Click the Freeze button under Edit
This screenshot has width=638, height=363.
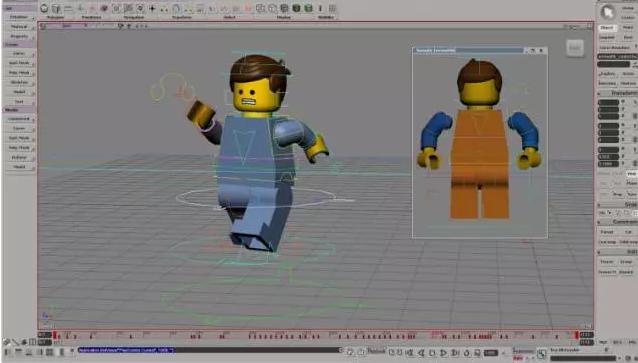click(x=607, y=262)
